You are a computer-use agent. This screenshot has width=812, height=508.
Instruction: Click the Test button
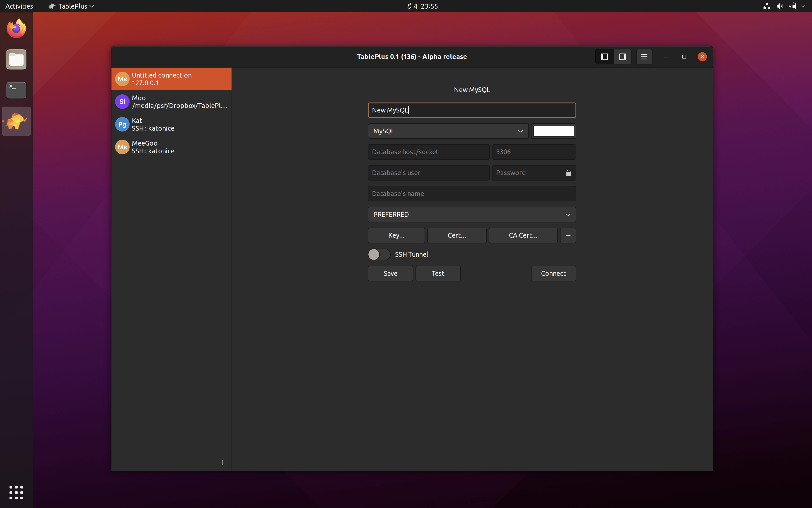(438, 274)
